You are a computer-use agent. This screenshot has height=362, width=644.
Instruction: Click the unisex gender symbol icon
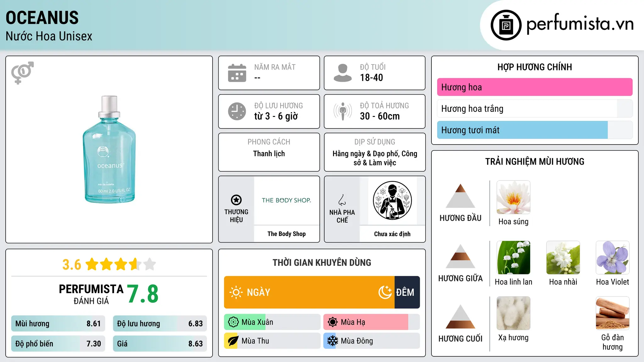tap(22, 73)
